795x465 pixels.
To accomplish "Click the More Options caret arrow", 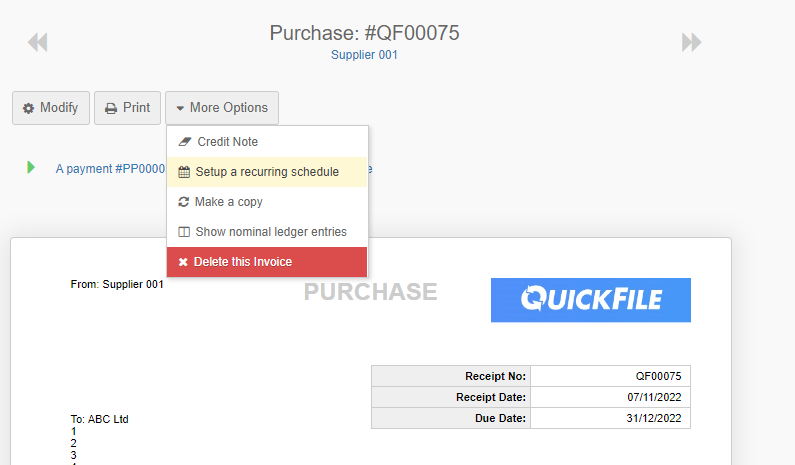I will [180, 108].
